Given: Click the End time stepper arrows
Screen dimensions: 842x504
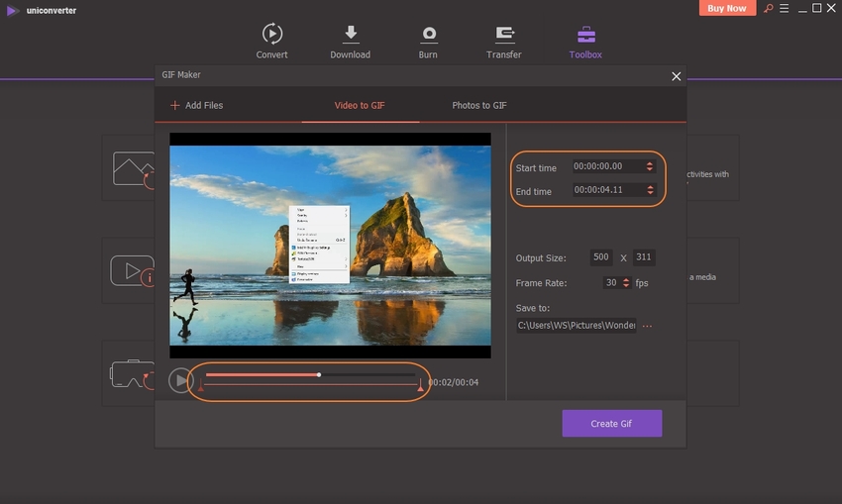Looking at the screenshot, I should 649,191.
